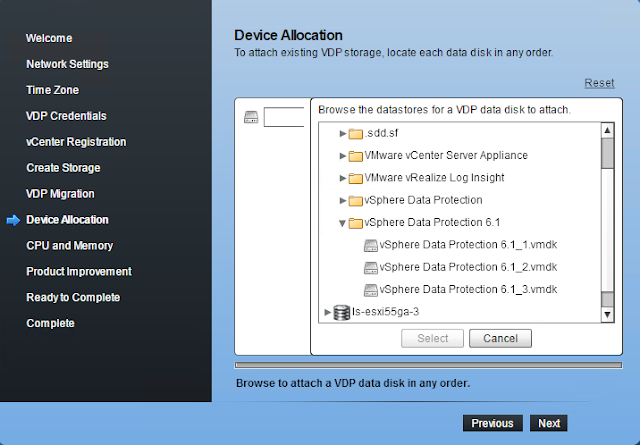The width and height of the screenshot is (640, 445).
Task: Expand the ls-esxi55ga-3 datastore
Action: [x=327, y=312]
